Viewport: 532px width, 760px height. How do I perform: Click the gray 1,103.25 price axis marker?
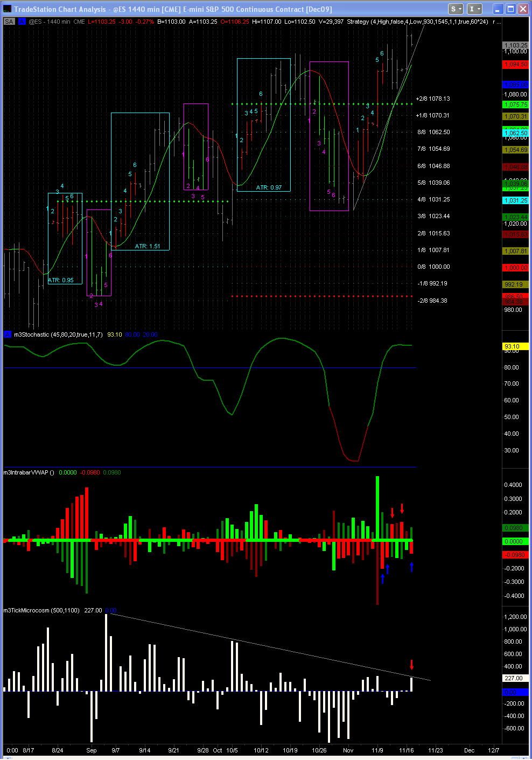(516, 45)
